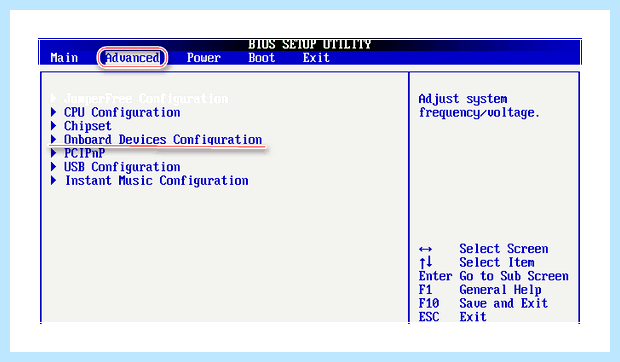Click the 'Select Screen' help text

point(504,249)
